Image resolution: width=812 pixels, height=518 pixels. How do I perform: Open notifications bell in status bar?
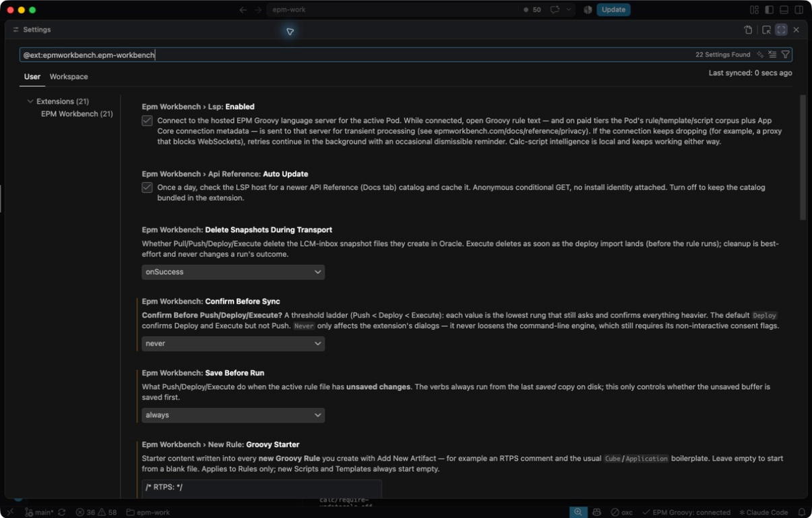[802, 513]
